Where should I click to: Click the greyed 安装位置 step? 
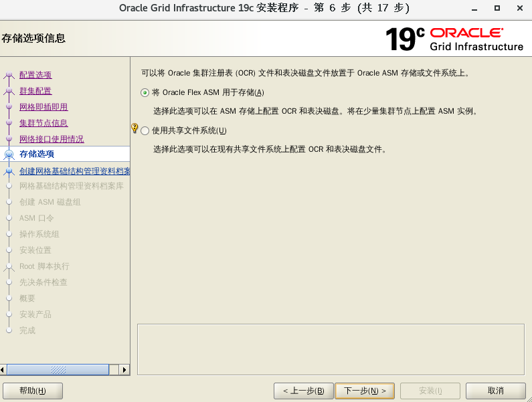click(x=35, y=250)
